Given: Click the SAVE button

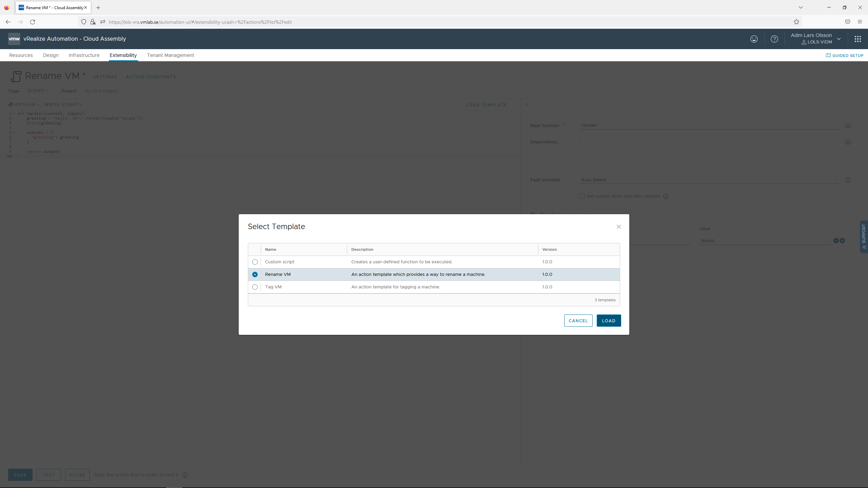Looking at the screenshot, I should tap(20, 475).
